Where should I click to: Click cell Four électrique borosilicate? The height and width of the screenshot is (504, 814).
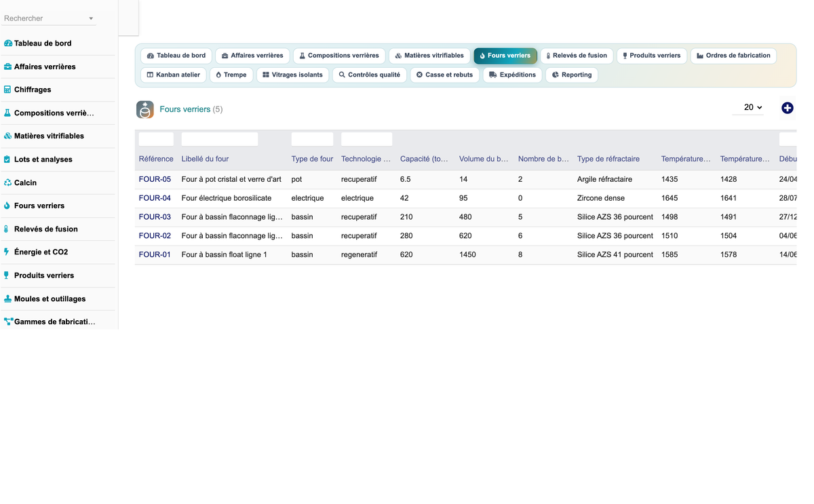227,198
